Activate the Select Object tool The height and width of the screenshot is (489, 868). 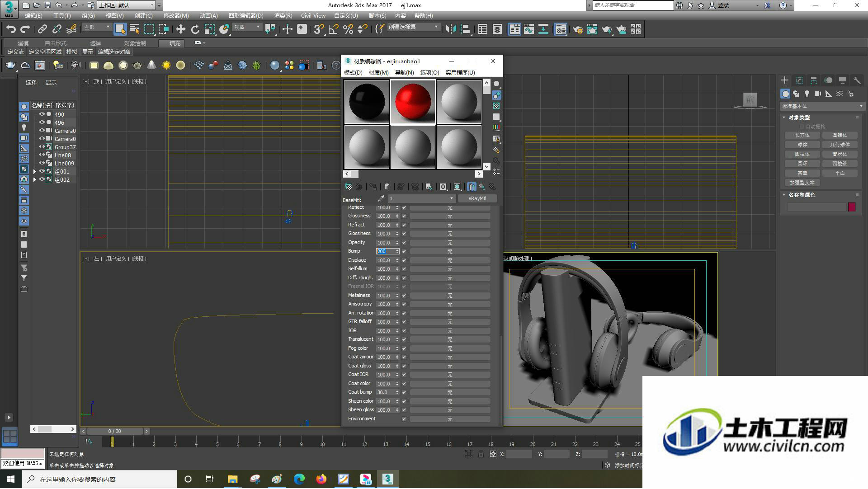(x=120, y=29)
